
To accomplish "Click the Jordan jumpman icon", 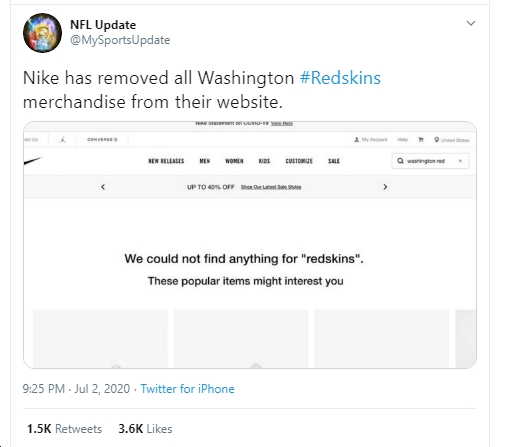I will [63, 140].
